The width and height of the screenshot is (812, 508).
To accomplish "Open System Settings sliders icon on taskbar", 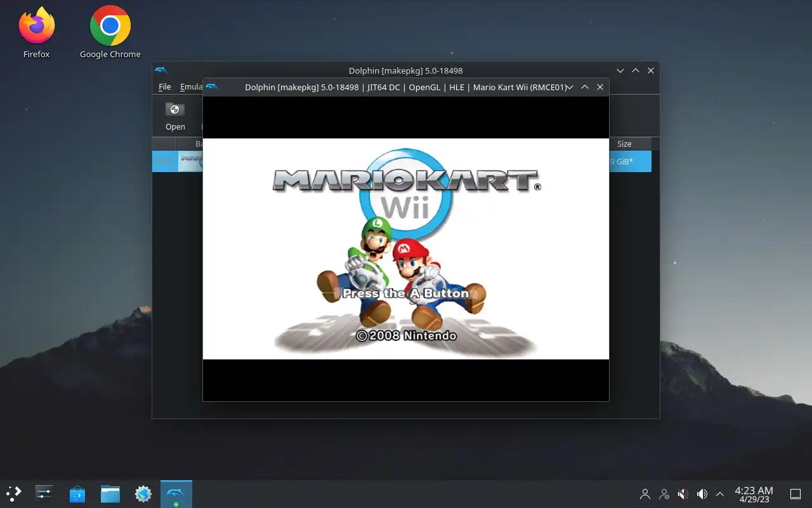I will 44,493.
